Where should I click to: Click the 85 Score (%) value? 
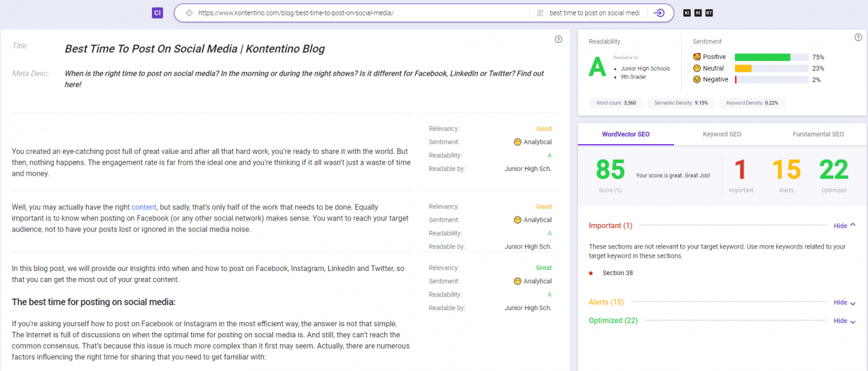click(610, 169)
